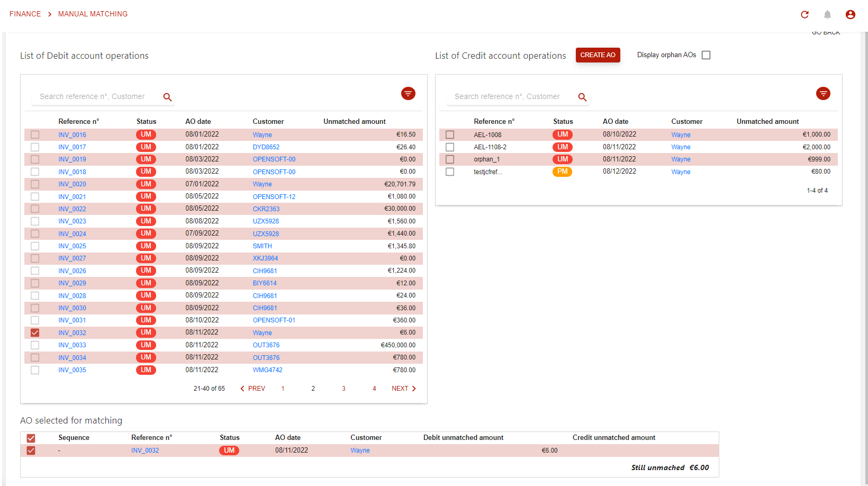Focus the Credit list search reference field
The height and width of the screenshot is (486, 868).
click(511, 96)
